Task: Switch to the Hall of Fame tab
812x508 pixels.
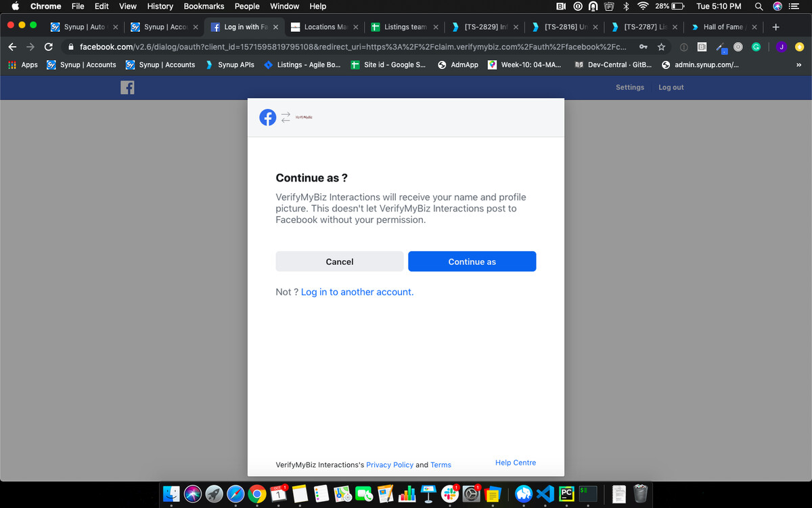Action: point(723,27)
